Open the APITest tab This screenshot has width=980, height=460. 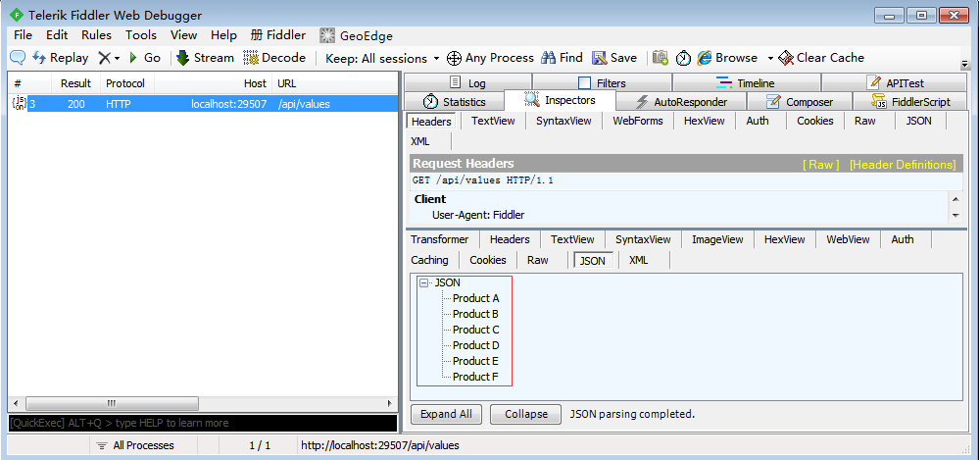(x=895, y=82)
